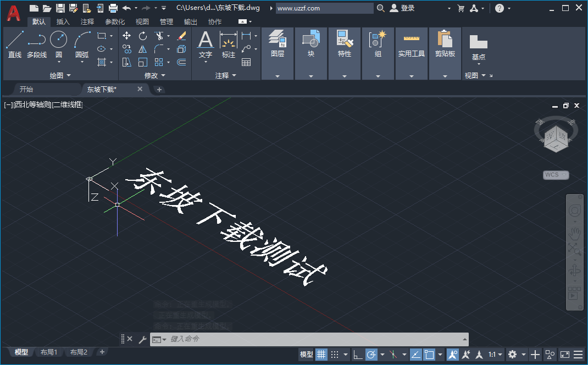The image size is (588, 365).
Task: Create a new layout with the plus button
Action: pyautogui.click(x=102, y=352)
